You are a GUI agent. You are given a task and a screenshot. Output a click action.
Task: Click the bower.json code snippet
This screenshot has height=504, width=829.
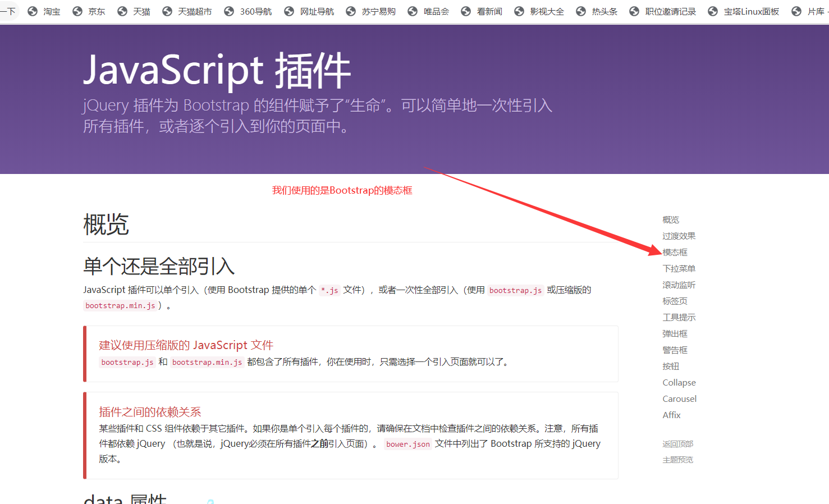[x=408, y=444]
